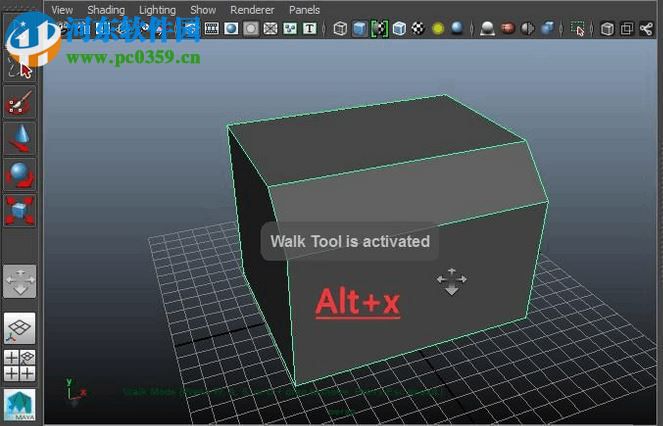Image resolution: width=663 pixels, height=426 pixels.
Task: Open the Renderer menu
Action: pyautogui.click(x=252, y=10)
